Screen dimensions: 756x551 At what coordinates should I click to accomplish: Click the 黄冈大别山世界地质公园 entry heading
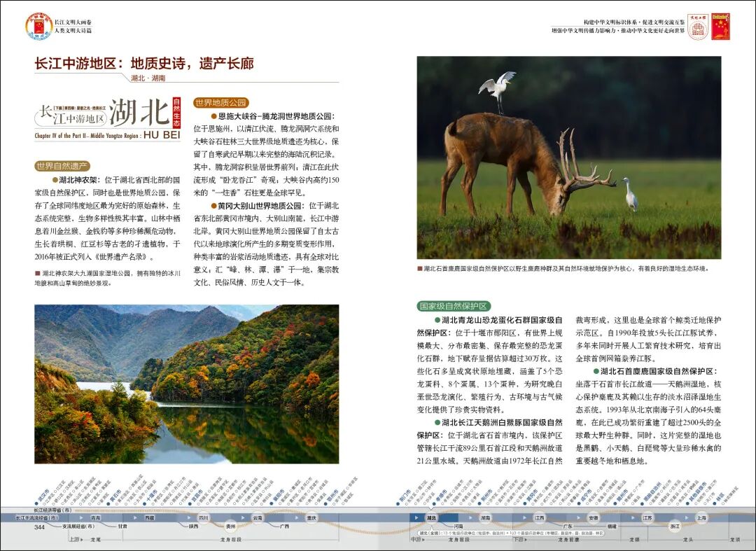point(261,206)
